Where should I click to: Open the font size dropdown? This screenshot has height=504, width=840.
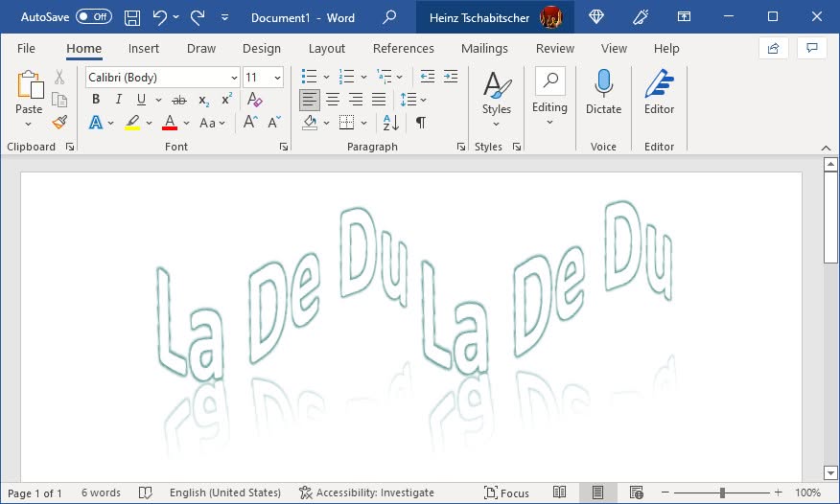tap(277, 78)
